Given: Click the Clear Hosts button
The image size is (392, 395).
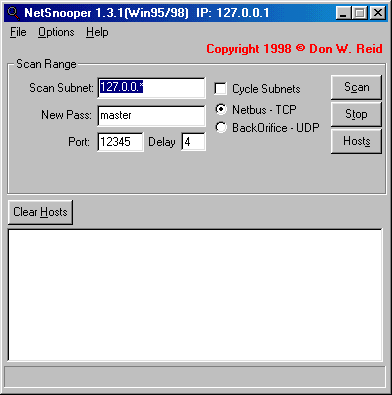Looking at the screenshot, I should click(40, 212).
